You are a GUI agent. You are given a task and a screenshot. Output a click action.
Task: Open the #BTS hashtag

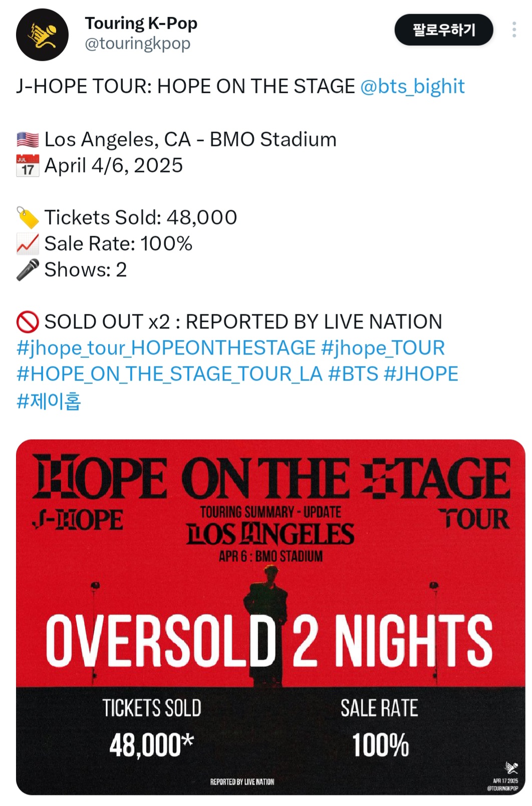coord(353,374)
